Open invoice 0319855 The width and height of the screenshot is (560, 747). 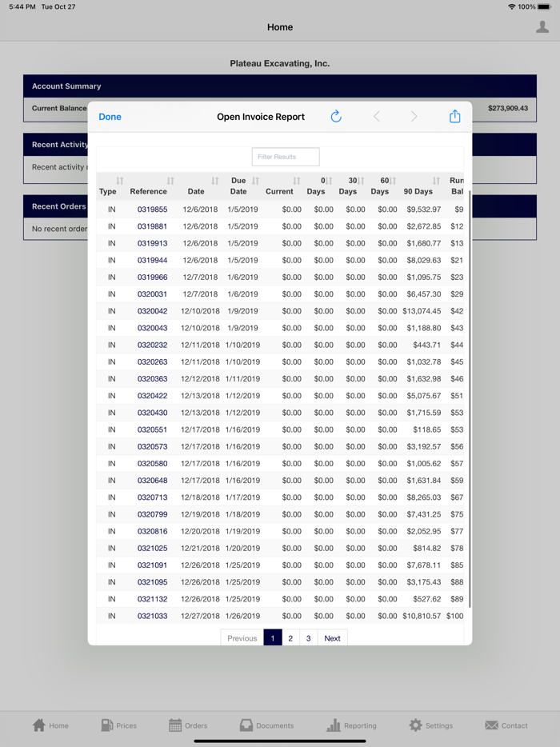(x=153, y=209)
